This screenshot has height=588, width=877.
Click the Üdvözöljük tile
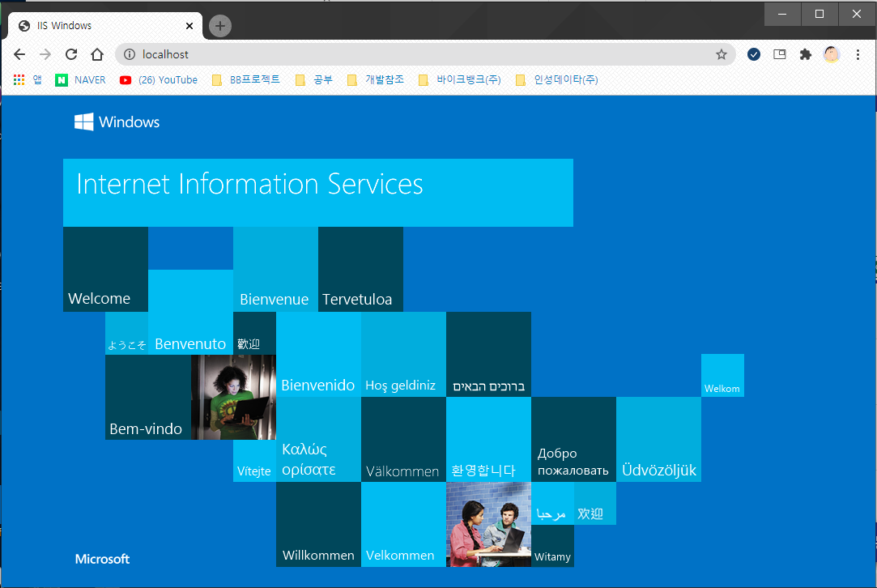pyautogui.click(x=659, y=440)
